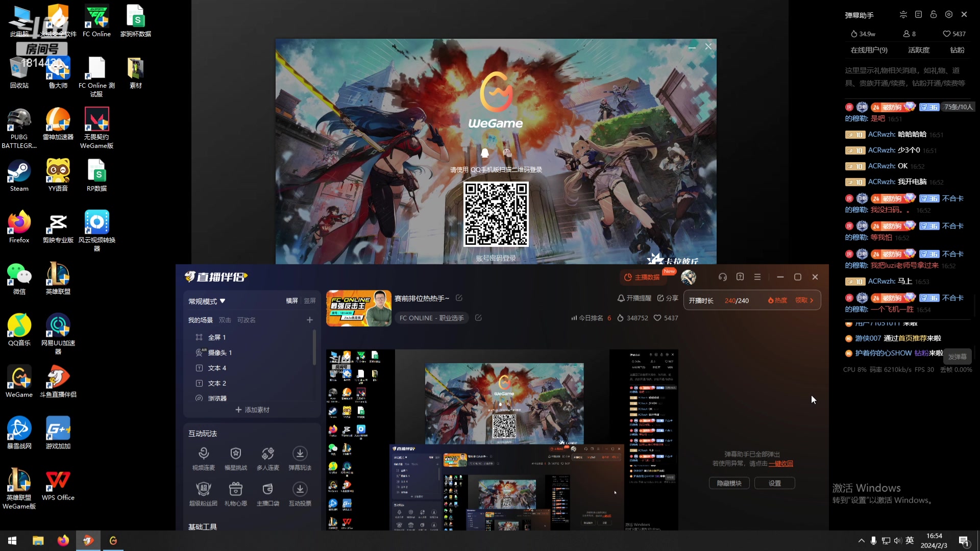Open the 视频连麦 video link feature
Image resolution: width=980 pixels, height=551 pixels.
tap(203, 454)
